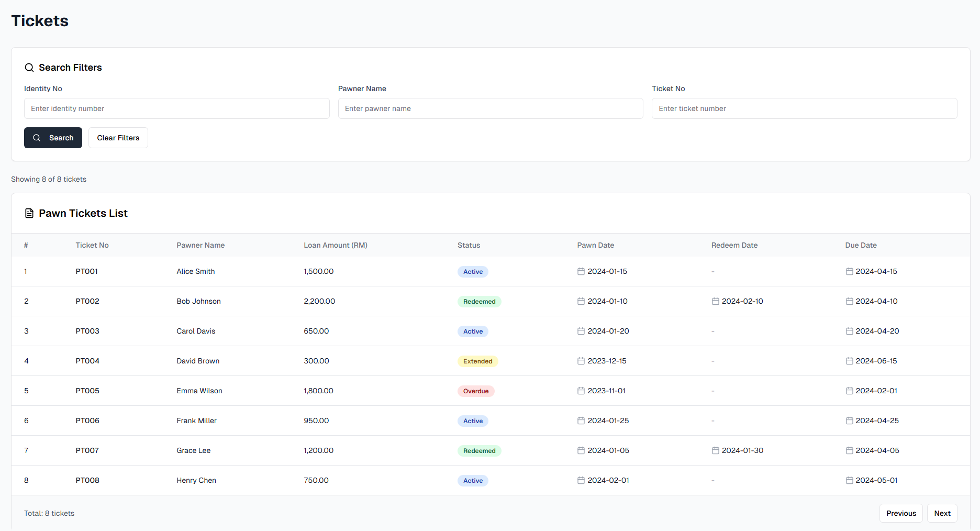Click calendar icon for PT004 due date
The image size is (980, 531).
tap(849, 361)
